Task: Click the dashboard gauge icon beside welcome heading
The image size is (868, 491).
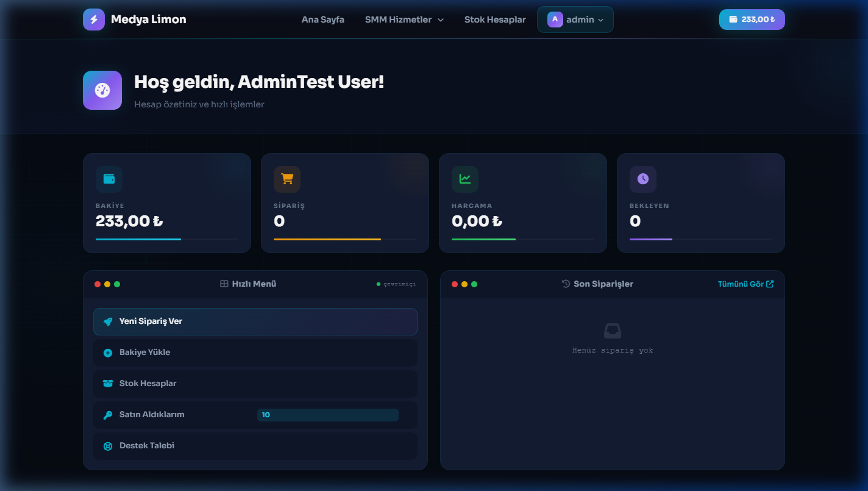Action: (102, 90)
